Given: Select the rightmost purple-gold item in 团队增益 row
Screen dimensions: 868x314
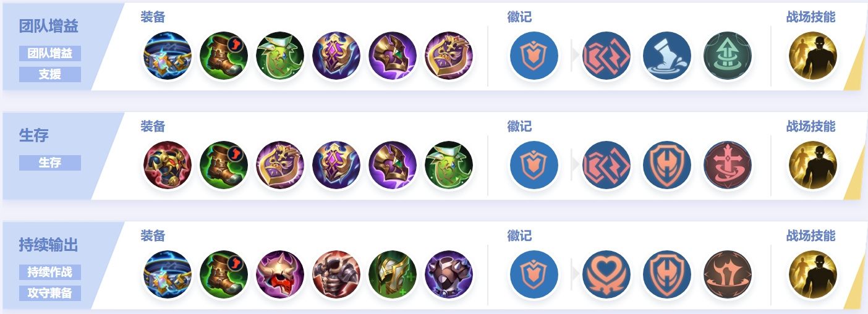Looking at the screenshot, I should click(x=449, y=56).
